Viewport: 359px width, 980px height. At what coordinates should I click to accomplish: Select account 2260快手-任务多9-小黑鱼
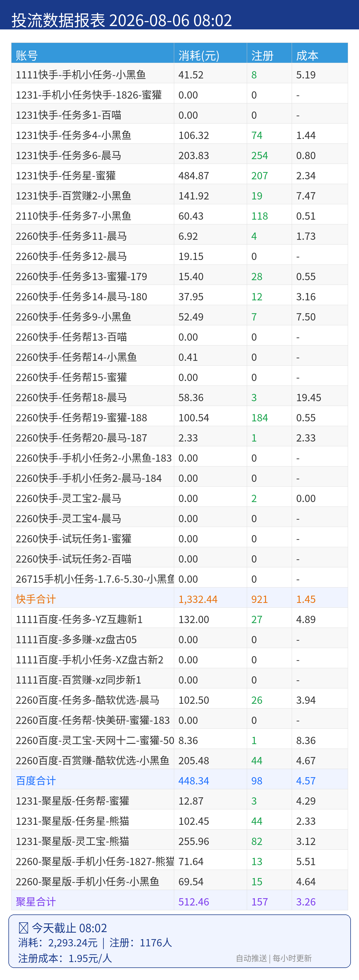pos(73,317)
